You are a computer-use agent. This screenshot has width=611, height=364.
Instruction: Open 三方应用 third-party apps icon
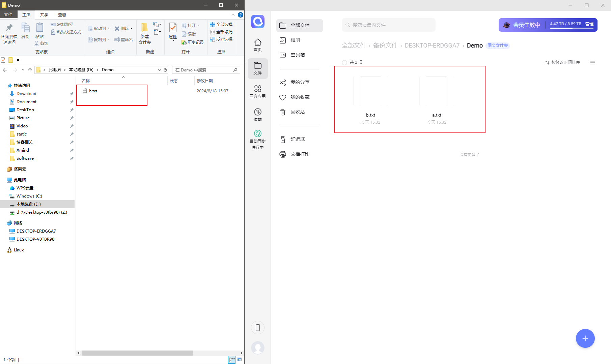point(258,91)
